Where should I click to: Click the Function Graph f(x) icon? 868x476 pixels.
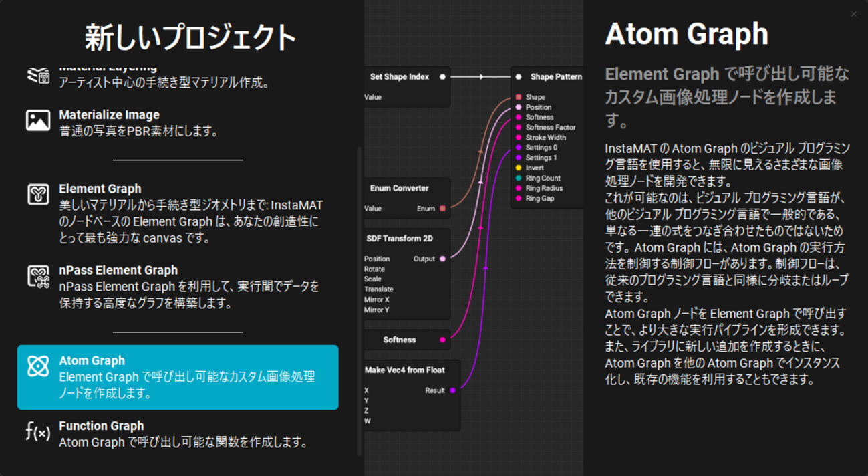pyautogui.click(x=38, y=432)
